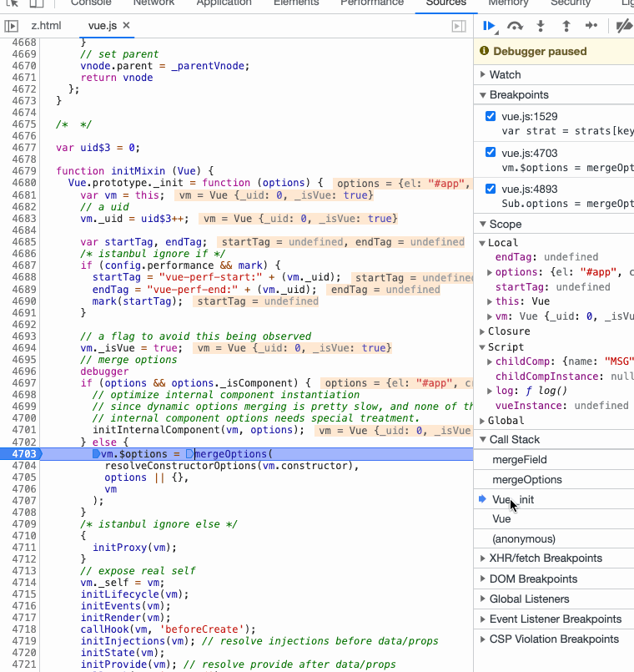Click 'vueInstance: undefined' scope entry
This screenshot has width=634, height=672.
point(562,406)
